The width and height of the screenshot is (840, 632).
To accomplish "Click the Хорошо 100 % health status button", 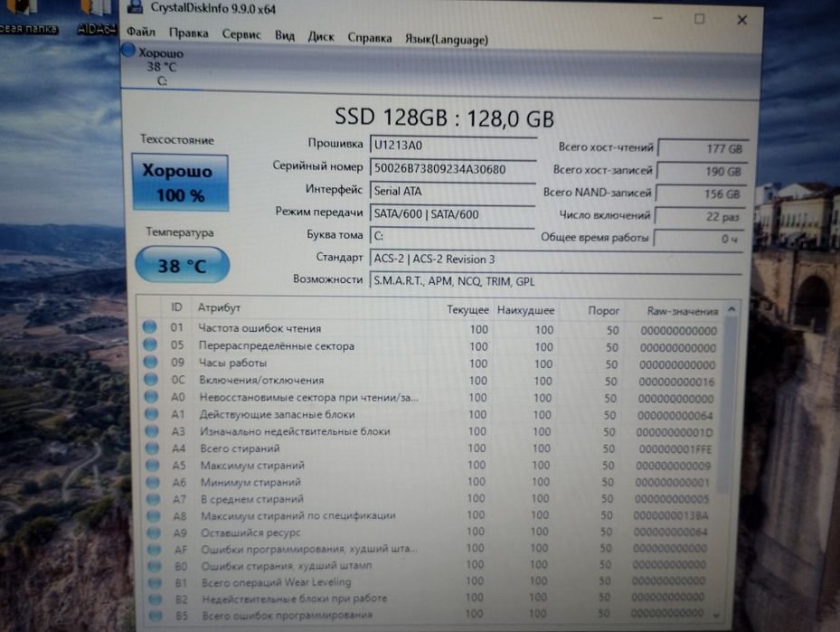I will pyautogui.click(x=180, y=183).
